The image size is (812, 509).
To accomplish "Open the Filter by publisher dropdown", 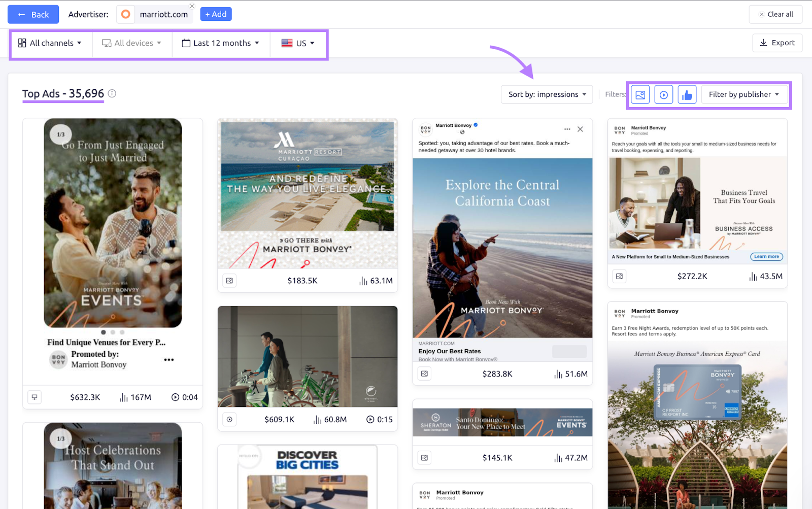I will pos(743,94).
